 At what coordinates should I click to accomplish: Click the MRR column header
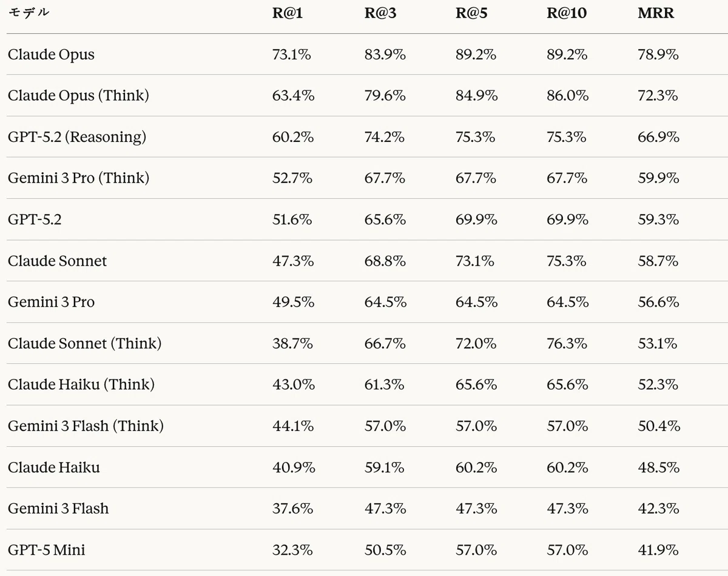[x=656, y=13]
